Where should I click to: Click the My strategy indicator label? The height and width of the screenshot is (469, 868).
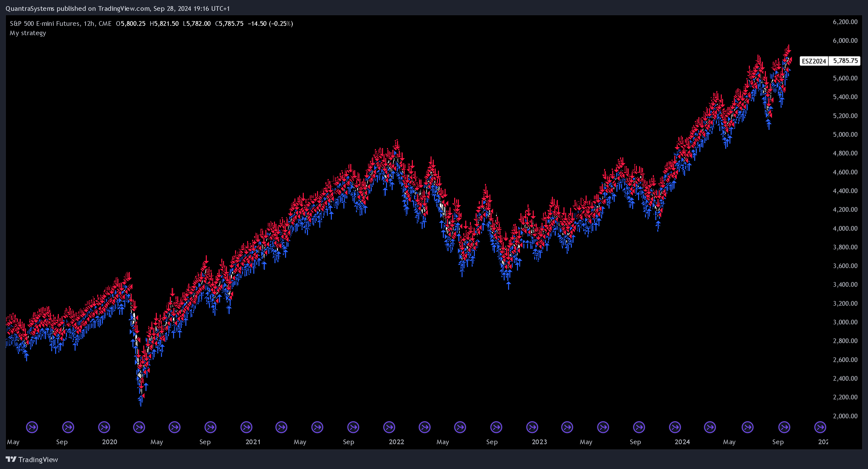click(28, 33)
